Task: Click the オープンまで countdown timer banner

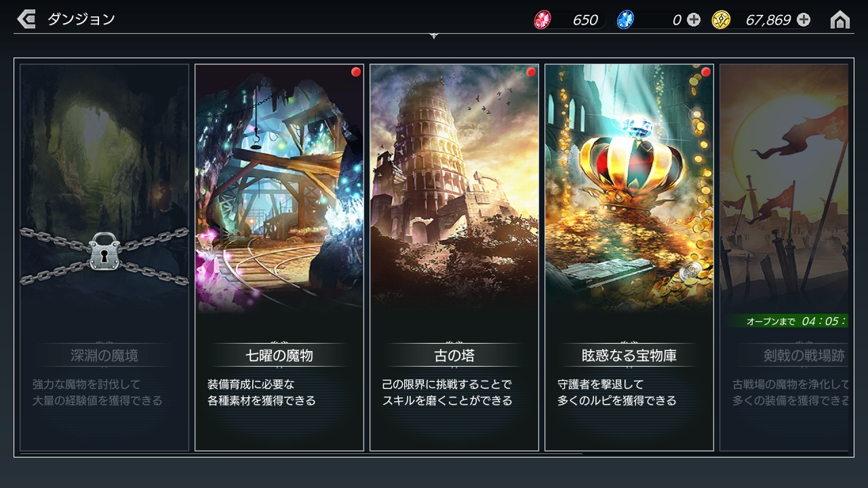Action: click(789, 321)
